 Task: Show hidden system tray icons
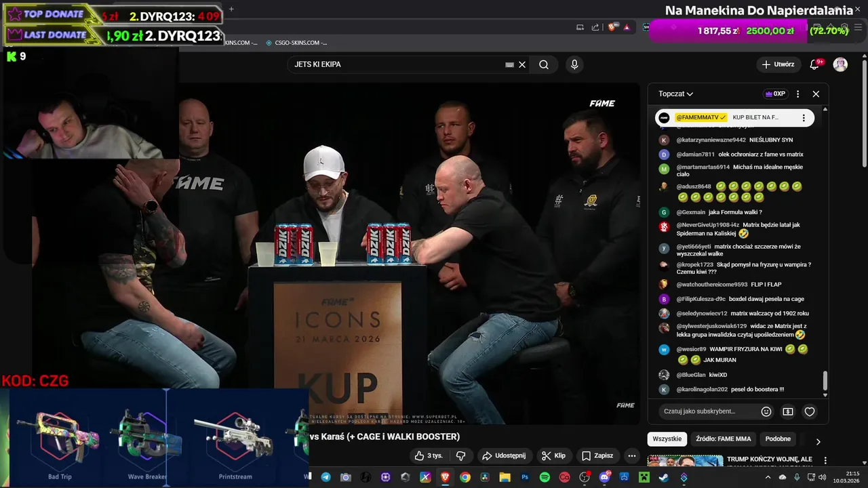coord(768,477)
